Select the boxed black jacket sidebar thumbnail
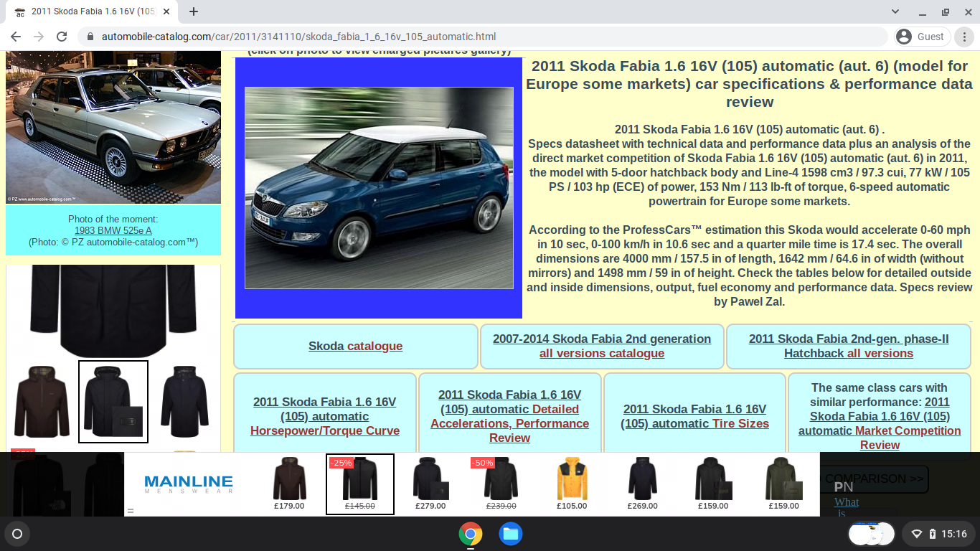The height and width of the screenshot is (551, 980). [113, 402]
